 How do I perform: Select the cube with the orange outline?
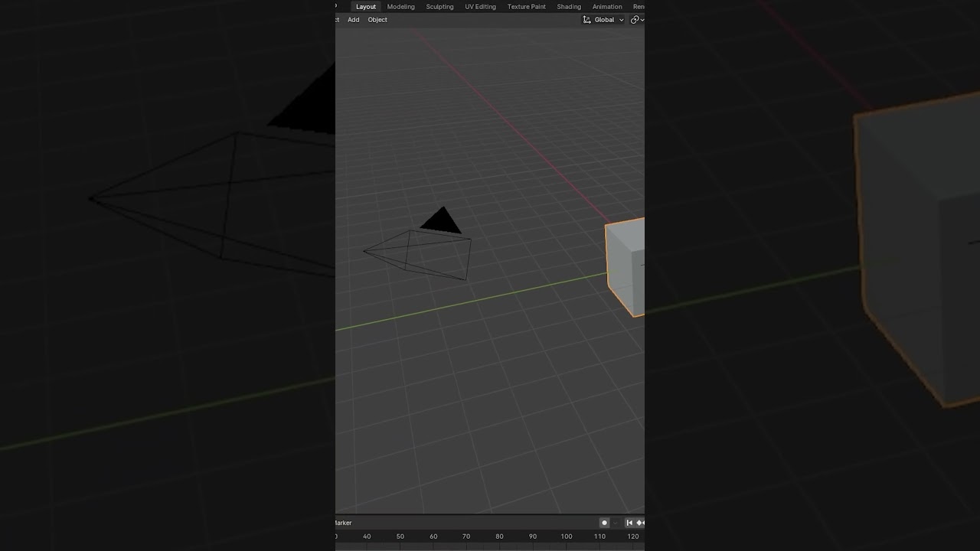tap(626, 266)
